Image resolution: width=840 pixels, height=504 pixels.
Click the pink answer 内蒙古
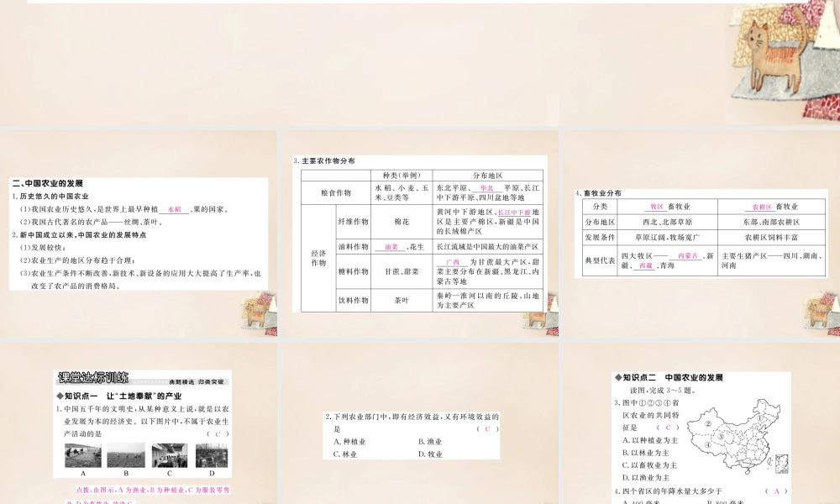pyautogui.click(x=689, y=256)
